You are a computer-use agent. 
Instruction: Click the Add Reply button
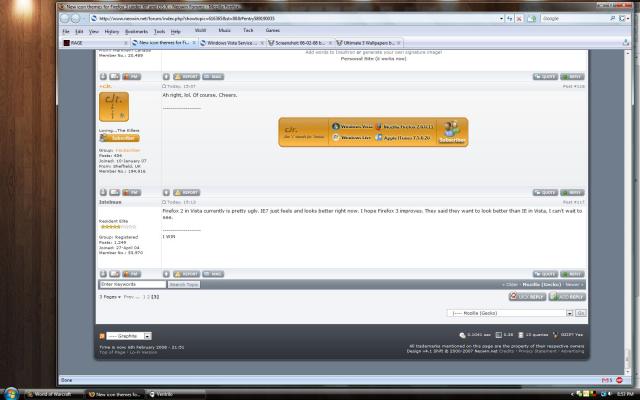pyautogui.click(x=567, y=297)
